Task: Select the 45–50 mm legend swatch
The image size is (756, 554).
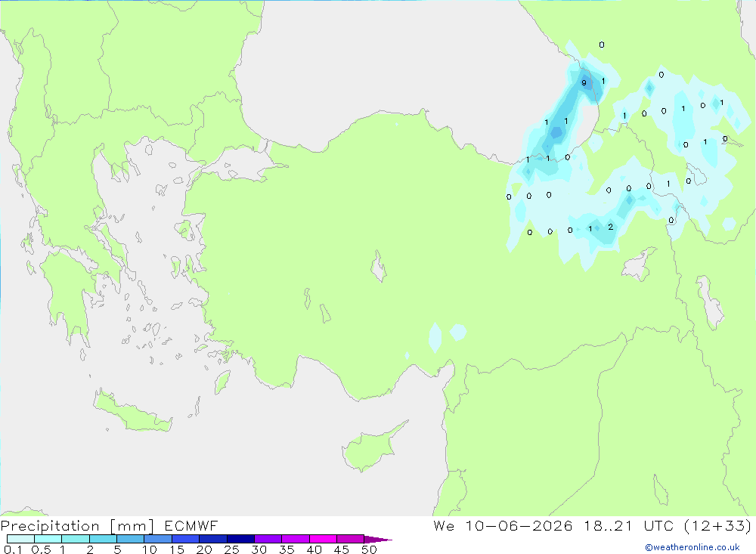Action: (351, 539)
